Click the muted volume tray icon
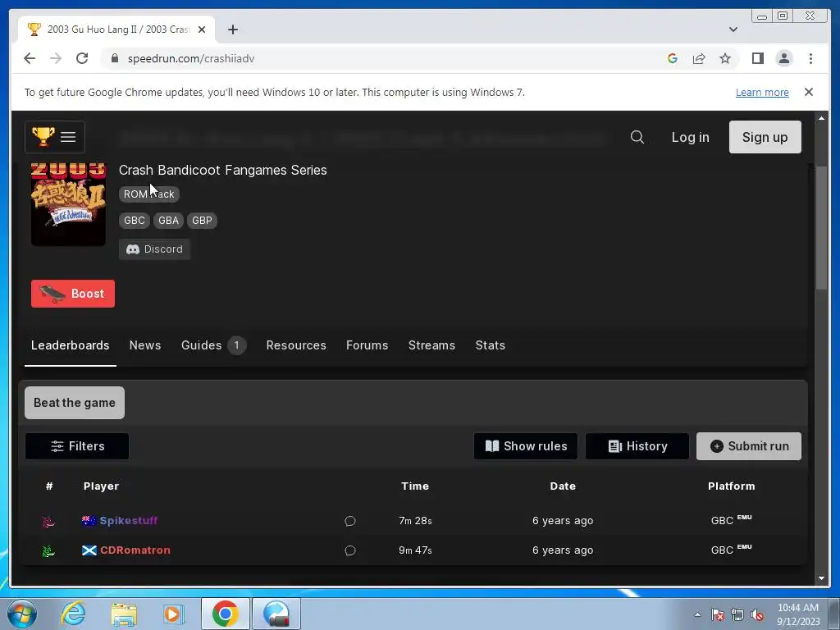This screenshot has width=840, height=630. coord(757,614)
